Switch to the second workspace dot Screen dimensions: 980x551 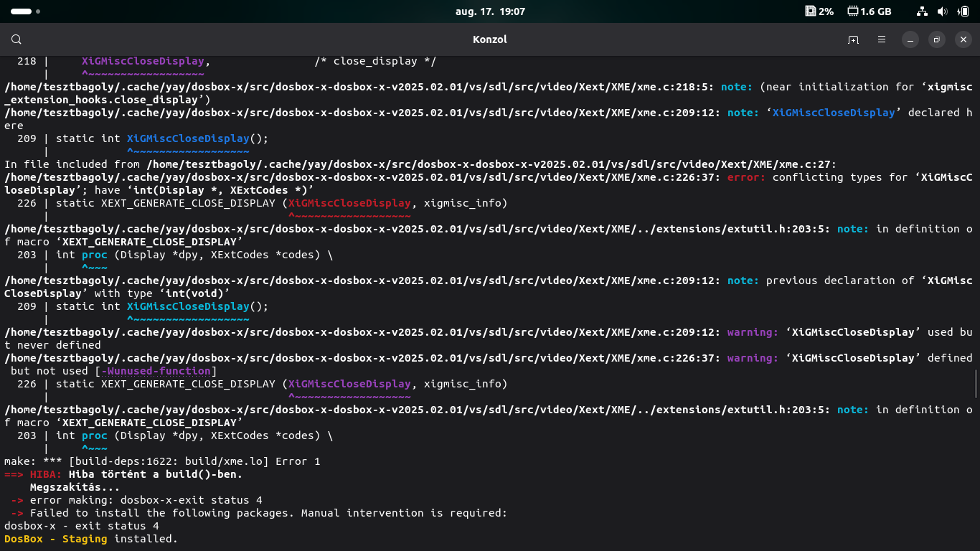point(38,11)
